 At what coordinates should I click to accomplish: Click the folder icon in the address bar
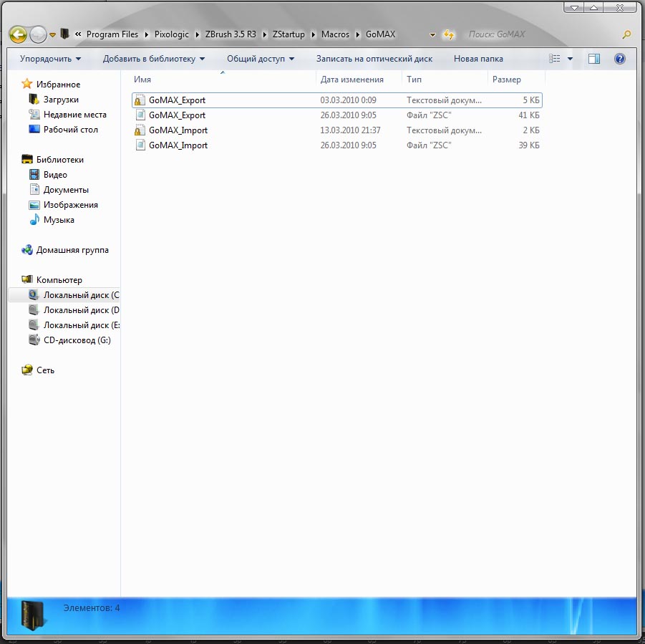point(64,34)
